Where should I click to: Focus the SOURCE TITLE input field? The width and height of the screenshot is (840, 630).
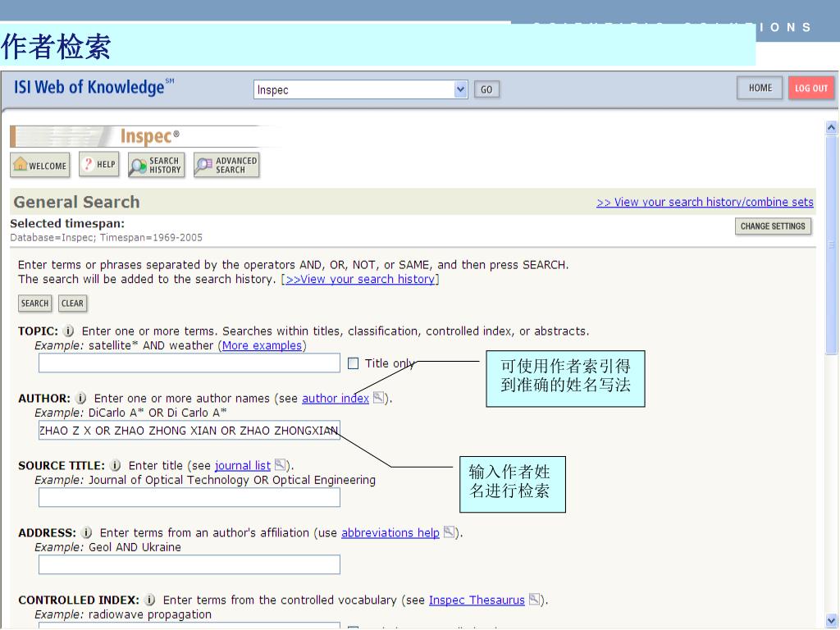(189, 497)
